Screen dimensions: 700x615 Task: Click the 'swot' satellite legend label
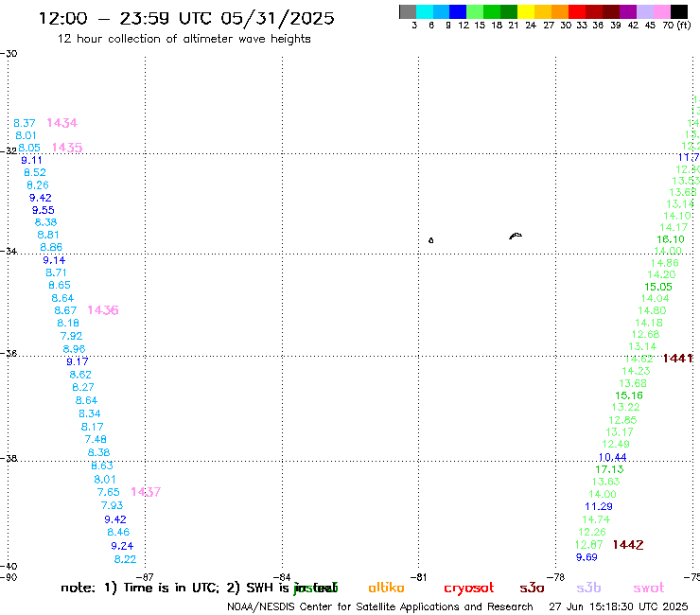[649, 588]
